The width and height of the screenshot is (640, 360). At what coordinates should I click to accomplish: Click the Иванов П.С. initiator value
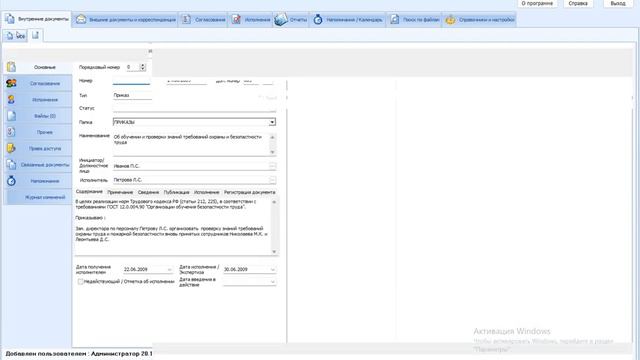click(x=127, y=166)
